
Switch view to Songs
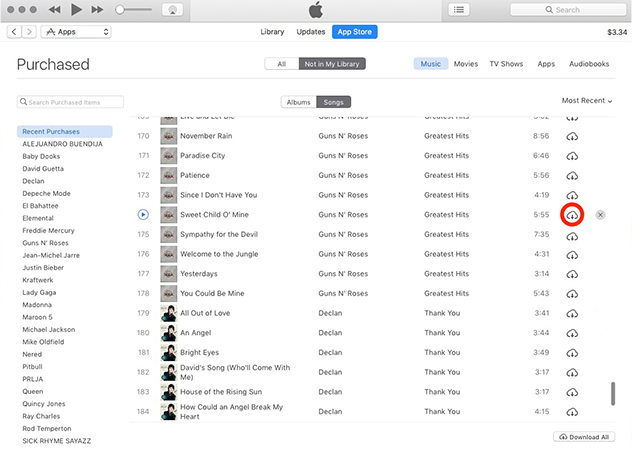[333, 102]
